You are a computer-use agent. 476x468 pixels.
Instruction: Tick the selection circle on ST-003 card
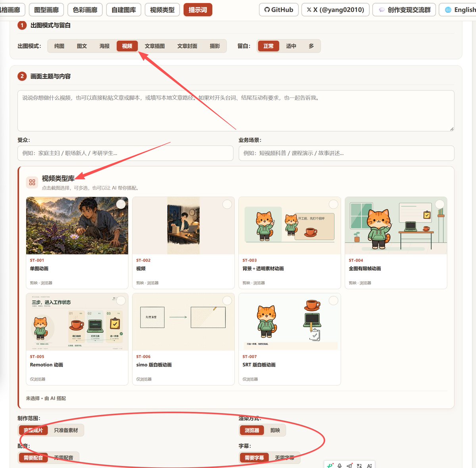(334, 204)
